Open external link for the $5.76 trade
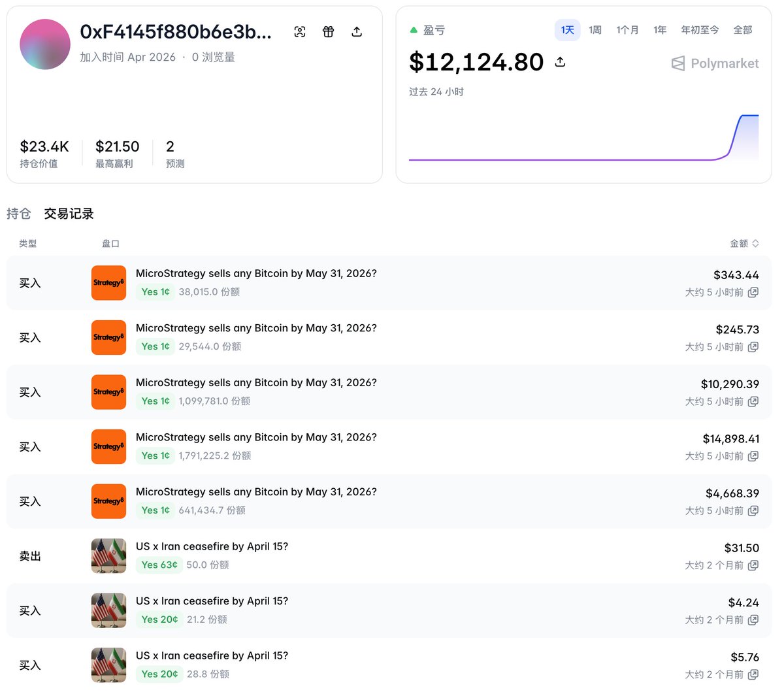The height and width of the screenshot is (694, 784). click(753, 674)
